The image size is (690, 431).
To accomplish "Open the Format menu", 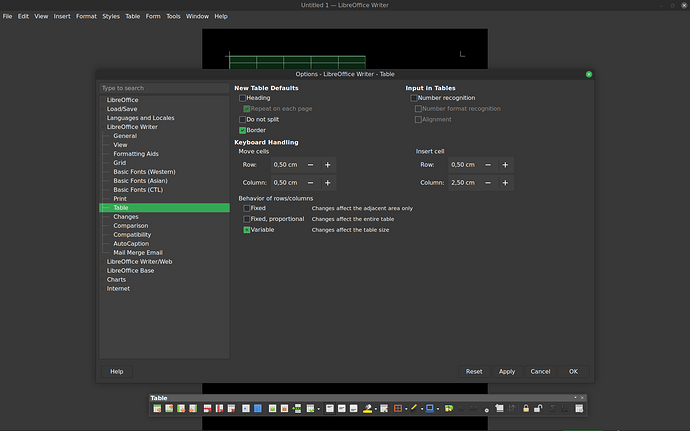I will [x=86, y=16].
